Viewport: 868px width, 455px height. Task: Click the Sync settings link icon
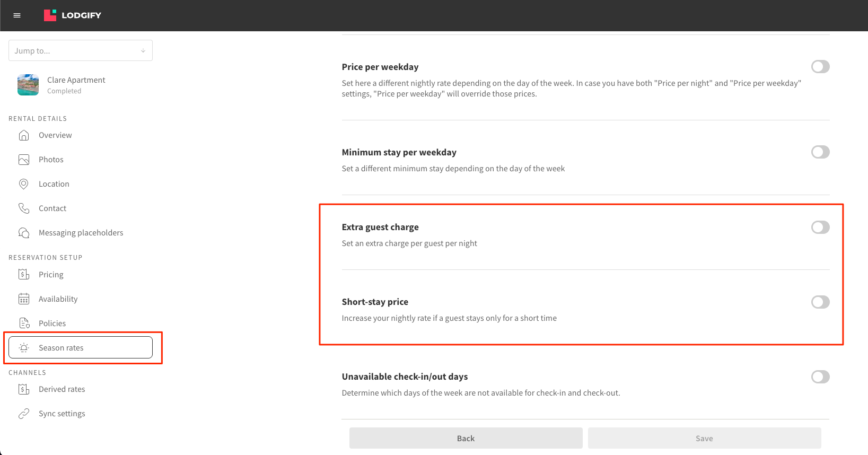click(x=24, y=414)
